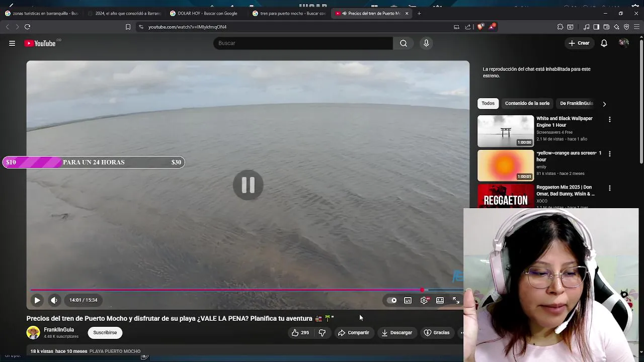Subscribe with the Suscribirse button
Screen dimensions: 644x362
click(105, 332)
